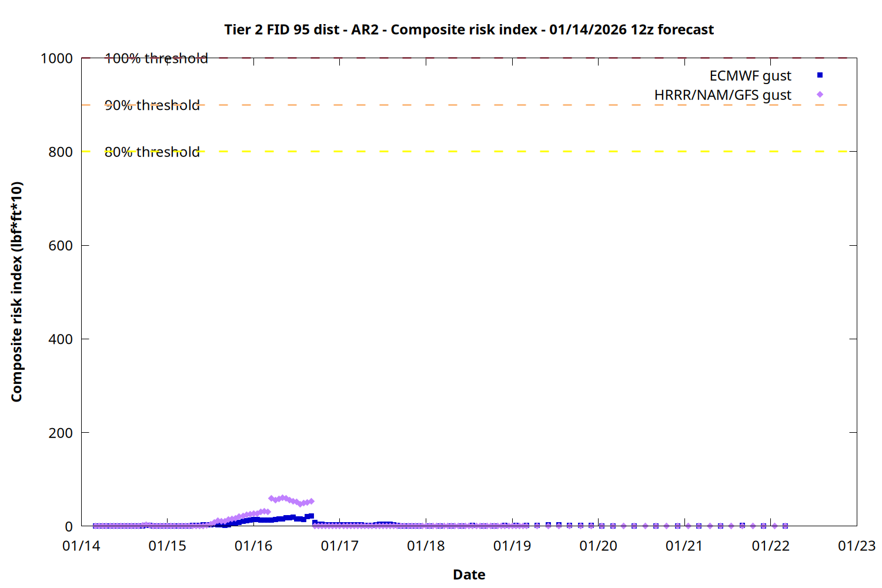
Task: Click the blue ECMWF gust legend marker
Action: point(820,75)
